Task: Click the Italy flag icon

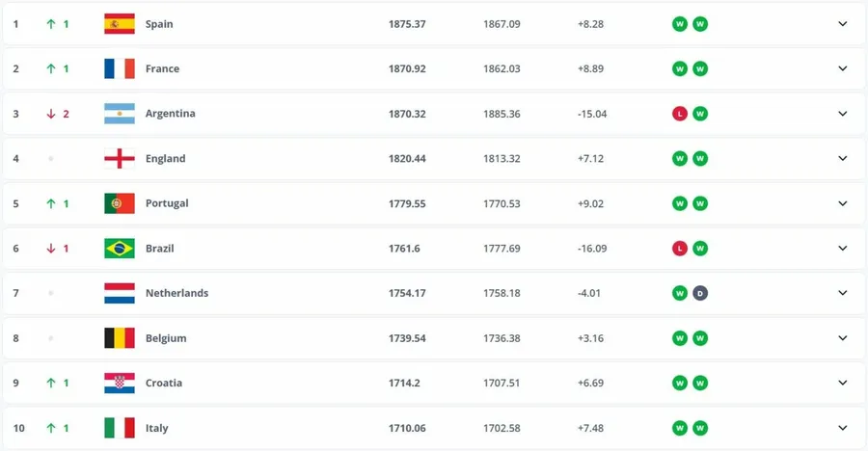Action: point(119,428)
